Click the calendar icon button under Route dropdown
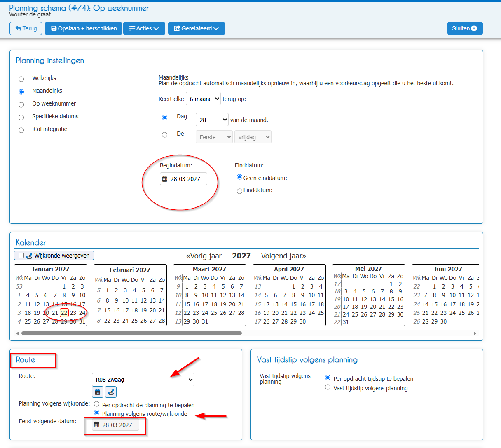Image resolution: width=501 pixels, height=448 pixels. 98,392
